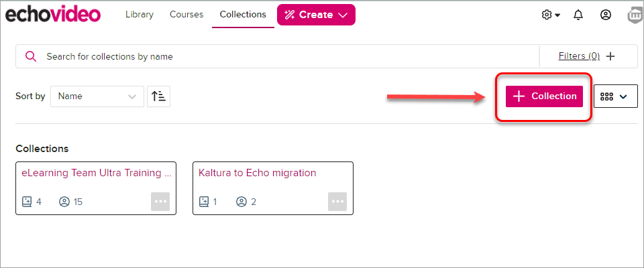644x268 pixels.
Task: Toggle the sort direction icon
Action: tap(158, 96)
